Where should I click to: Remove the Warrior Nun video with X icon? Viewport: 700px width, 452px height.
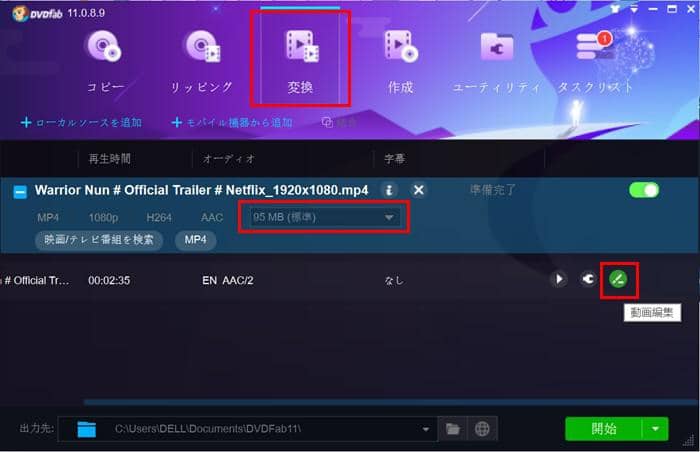[x=418, y=190]
